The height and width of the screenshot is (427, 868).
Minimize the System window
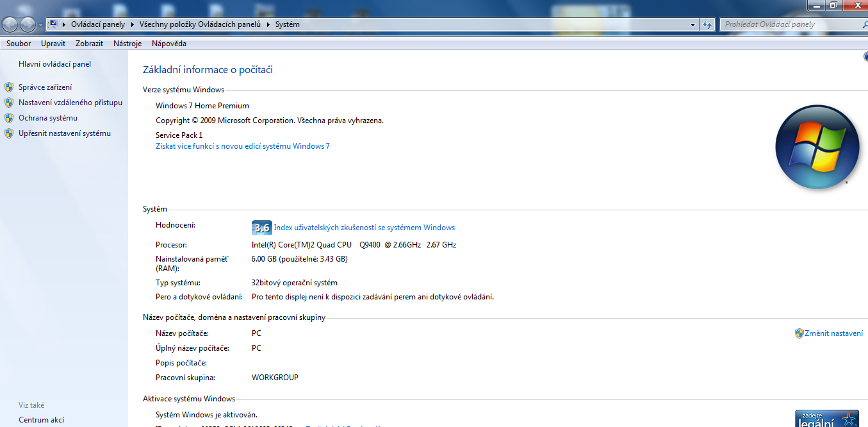click(815, 4)
